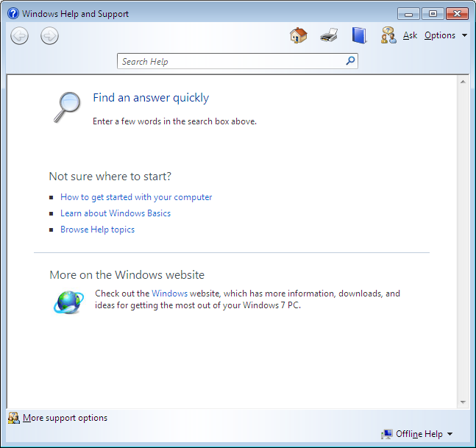Browse Help via the blue book icon
The image size is (476, 448).
[359, 35]
